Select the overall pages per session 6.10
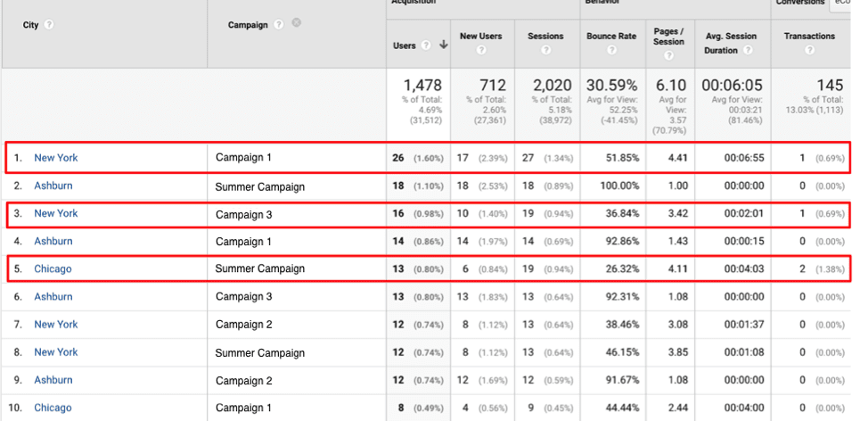Screen dimensions: 868x421 (671, 86)
